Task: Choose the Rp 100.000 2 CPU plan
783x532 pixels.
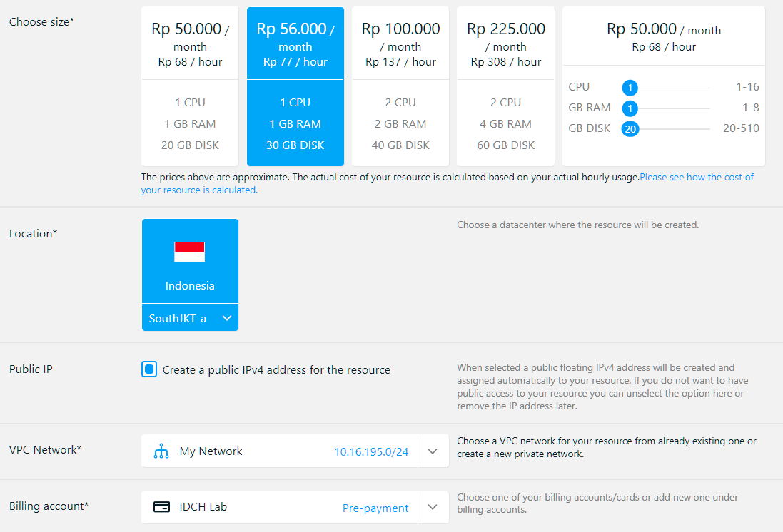Action: pyautogui.click(x=400, y=86)
